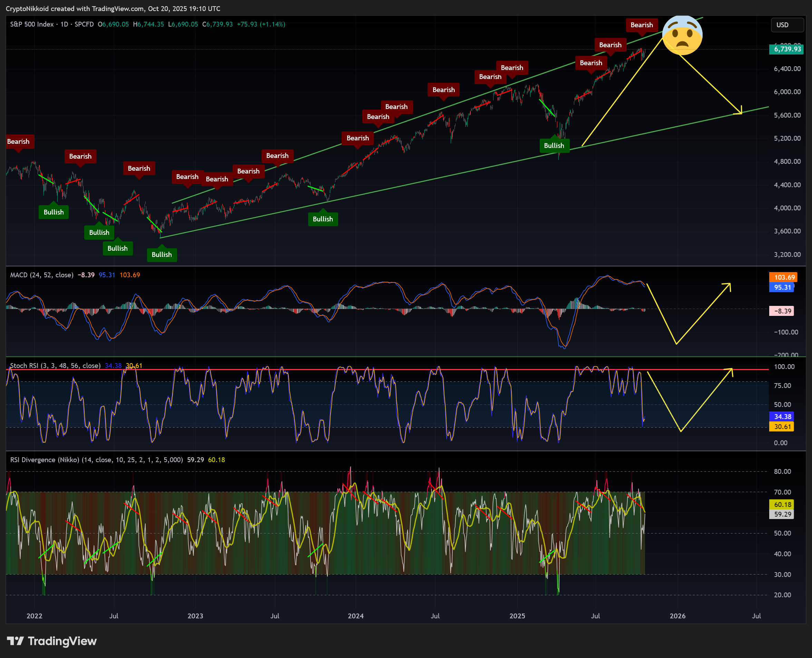Click the 2025 label on time axis

[517, 616]
